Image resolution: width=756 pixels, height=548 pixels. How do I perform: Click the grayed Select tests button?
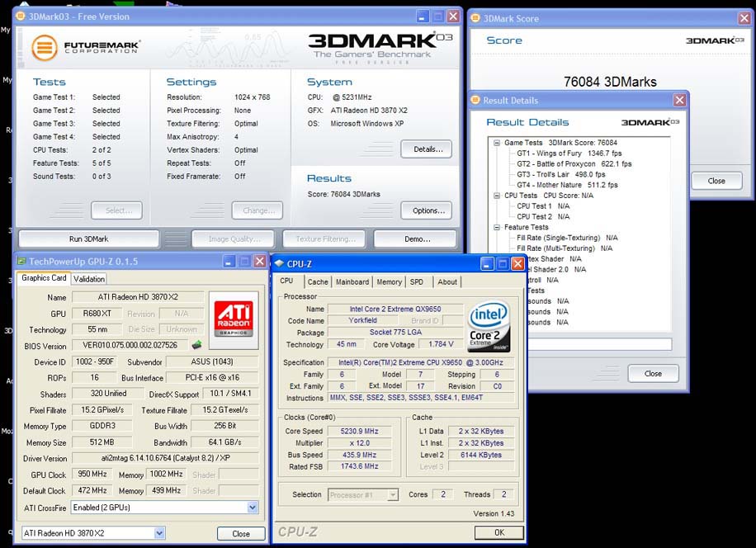click(x=117, y=210)
